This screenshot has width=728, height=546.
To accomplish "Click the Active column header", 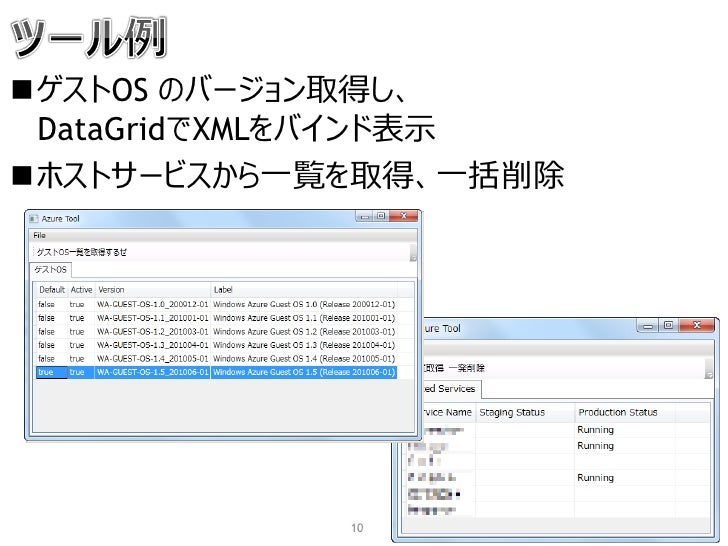I will 81,290.
